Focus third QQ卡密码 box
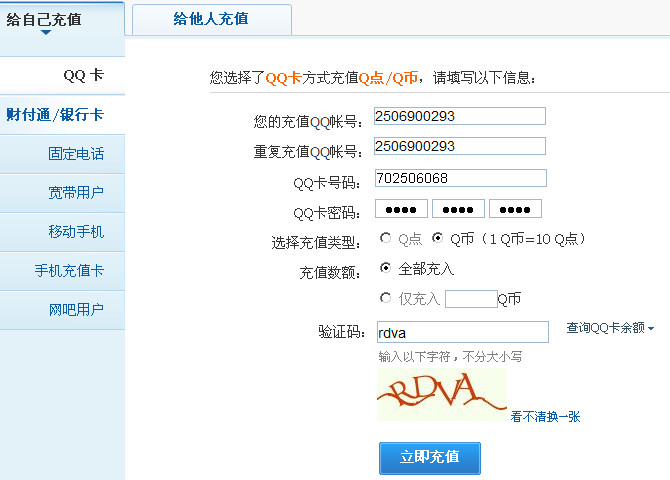This screenshot has height=480, width=670. tap(515, 209)
